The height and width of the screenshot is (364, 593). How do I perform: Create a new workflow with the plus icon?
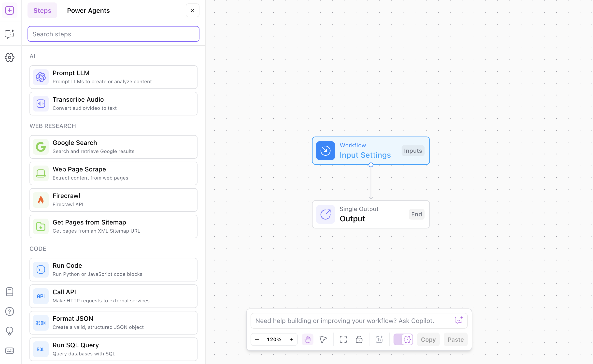click(x=10, y=10)
